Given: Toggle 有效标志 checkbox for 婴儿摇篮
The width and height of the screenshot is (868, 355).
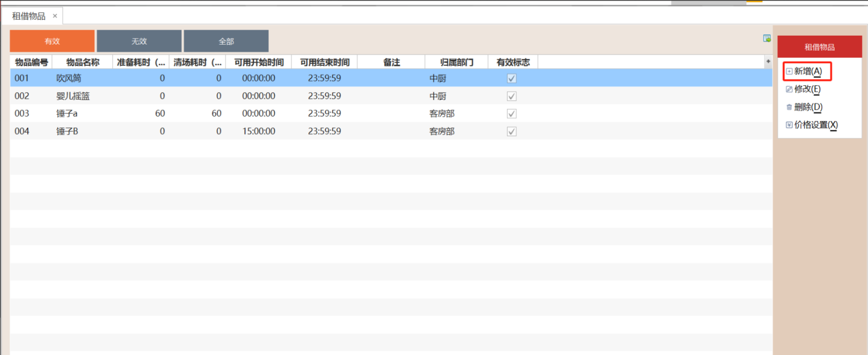Looking at the screenshot, I should [x=511, y=96].
